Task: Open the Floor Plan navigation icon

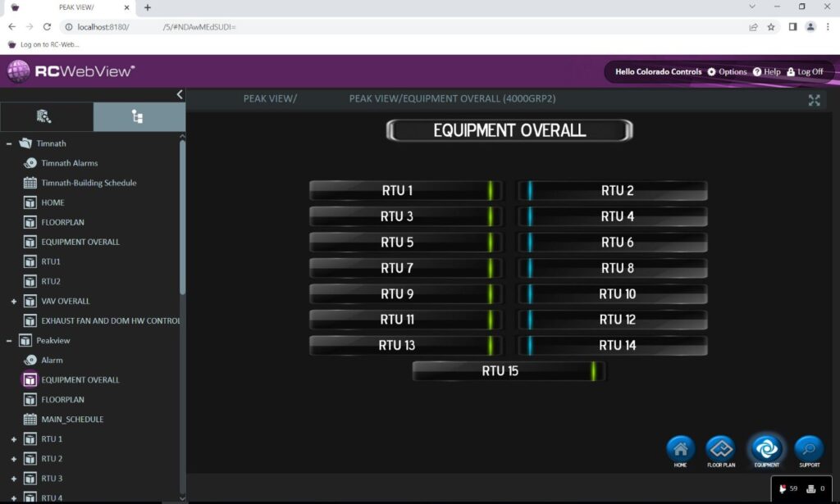Action: pyautogui.click(x=721, y=449)
